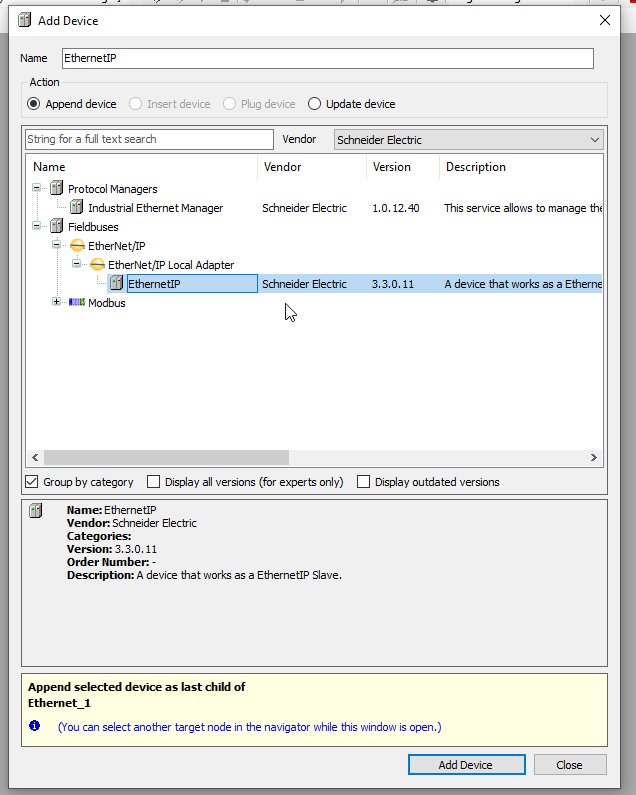This screenshot has width=636, height=795.
Task: Select the Append device radio button
Action: tap(33, 104)
